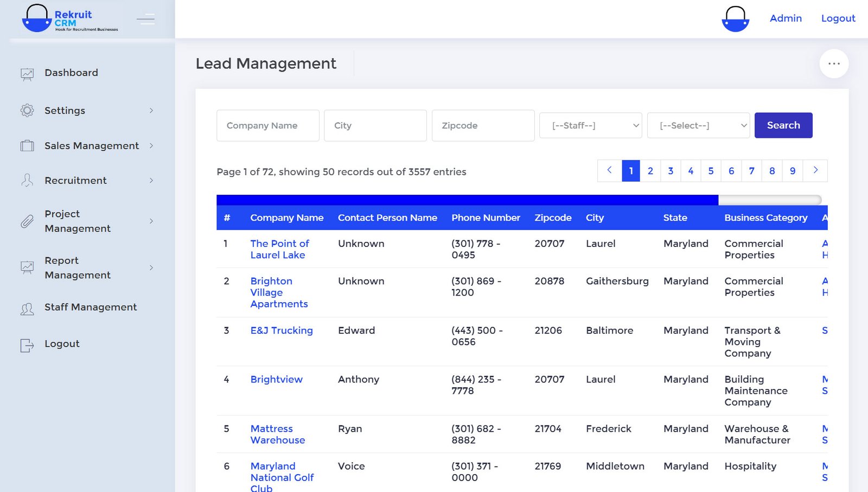Go to previous page arrow
The height and width of the screenshot is (492, 868).
(609, 170)
